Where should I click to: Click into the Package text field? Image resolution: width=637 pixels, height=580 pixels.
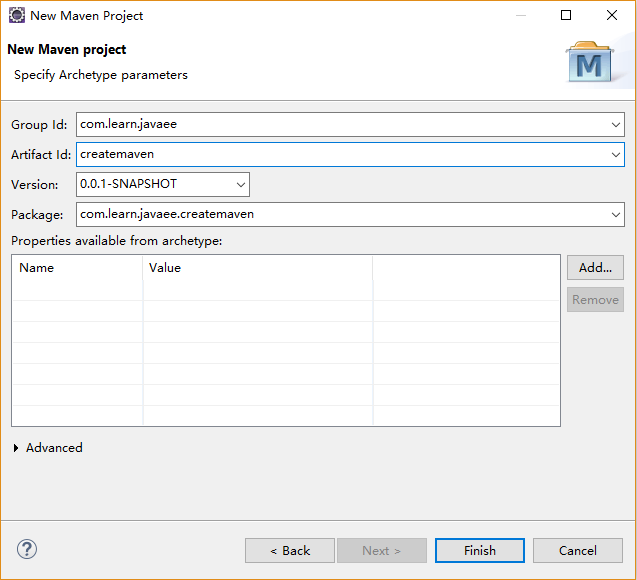343,214
